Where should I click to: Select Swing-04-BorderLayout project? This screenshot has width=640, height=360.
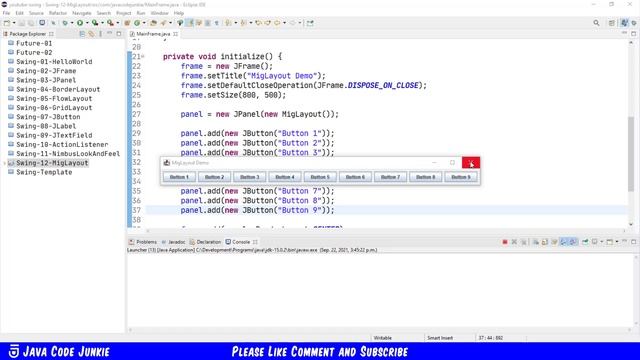pos(58,89)
